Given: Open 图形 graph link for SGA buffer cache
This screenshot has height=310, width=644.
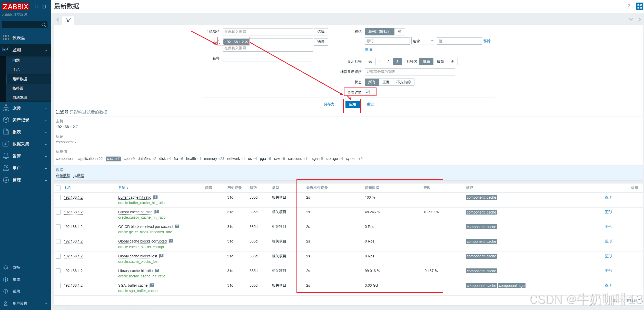Looking at the screenshot, I should (x=608, y=285).
